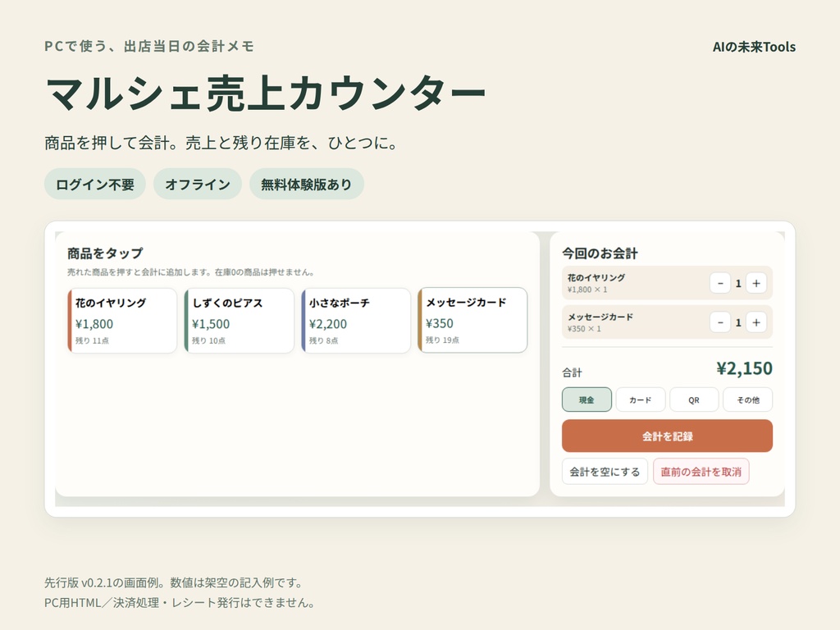This screenshot has height=630, width=840.
Task: Click the ログイン不要 tag
Action: pos(95,184)
